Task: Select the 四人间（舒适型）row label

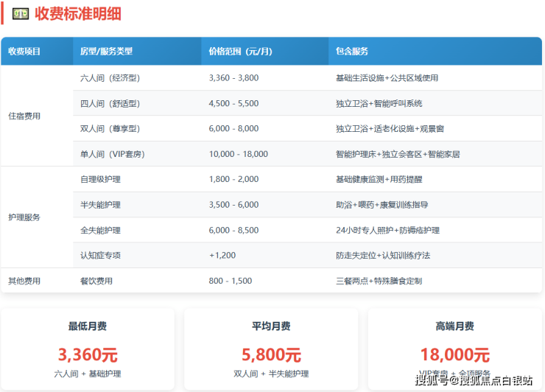Action: pos(110,103)
